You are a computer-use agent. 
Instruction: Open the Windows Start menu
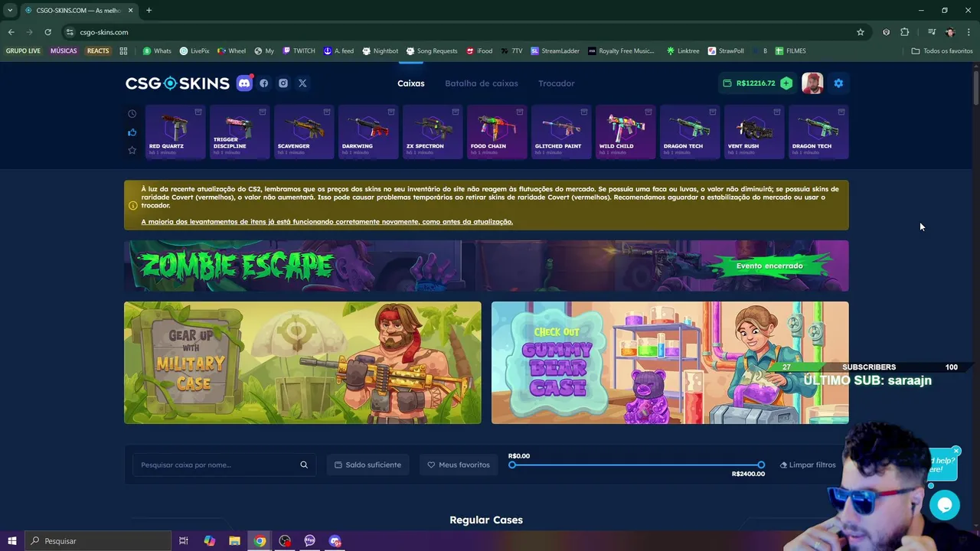[11, 541]
